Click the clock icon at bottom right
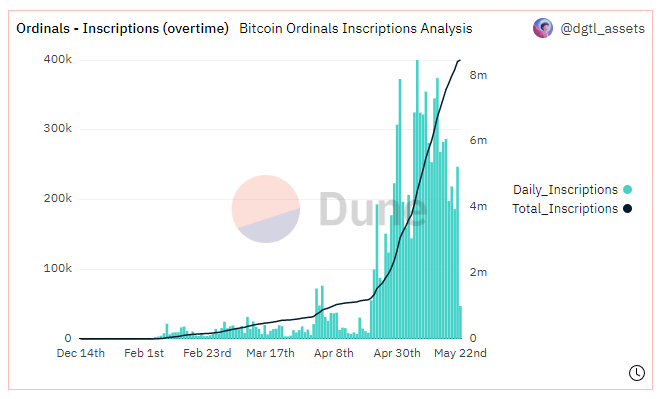This screenshot has width=660, height=399. point(636,372)
